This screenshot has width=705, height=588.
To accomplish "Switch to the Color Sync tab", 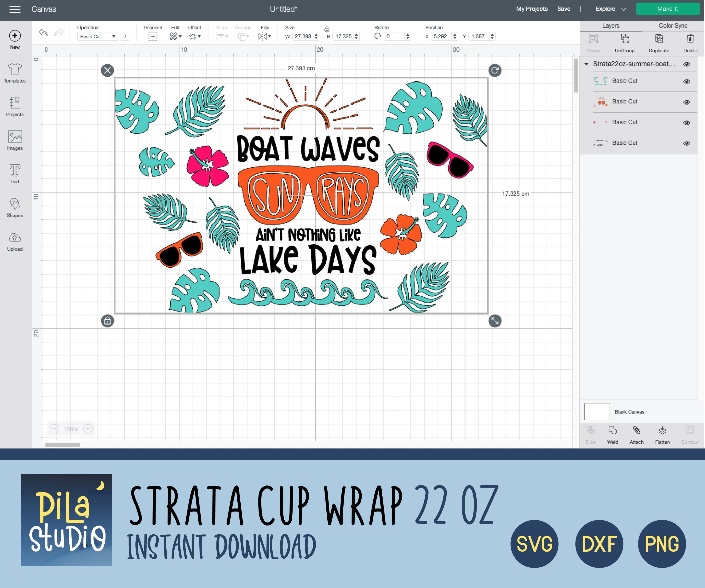I will coord(672,26).
